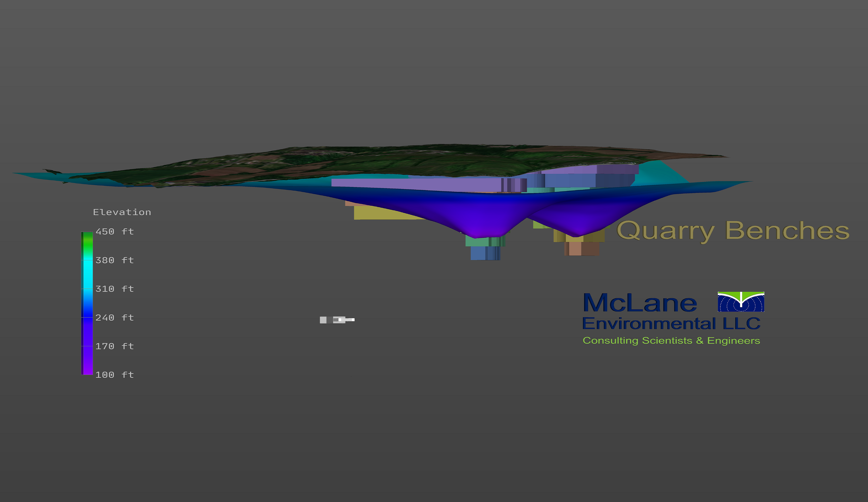
Task: Expand the 100 ft legend entry
Action: tap(115, 375)
